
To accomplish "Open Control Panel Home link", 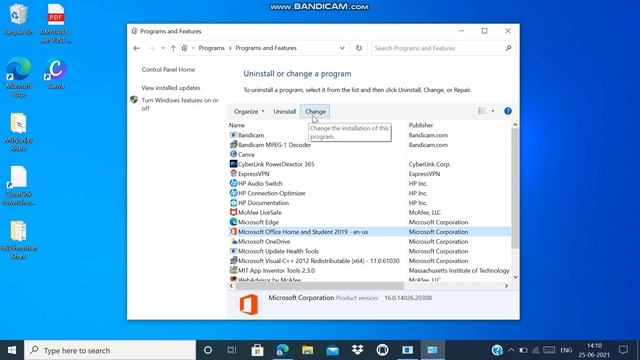I will click(168, 70).
